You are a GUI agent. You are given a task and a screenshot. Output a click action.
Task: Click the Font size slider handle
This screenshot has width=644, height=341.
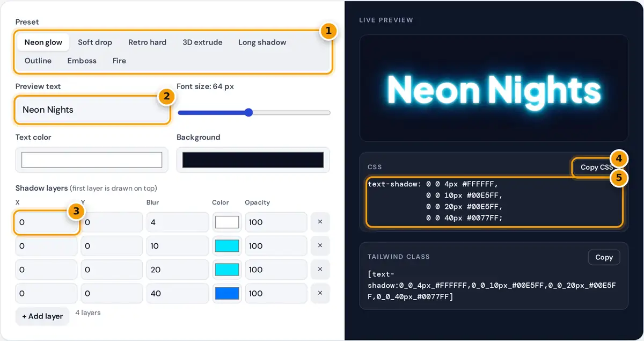[x=248, y=112]
